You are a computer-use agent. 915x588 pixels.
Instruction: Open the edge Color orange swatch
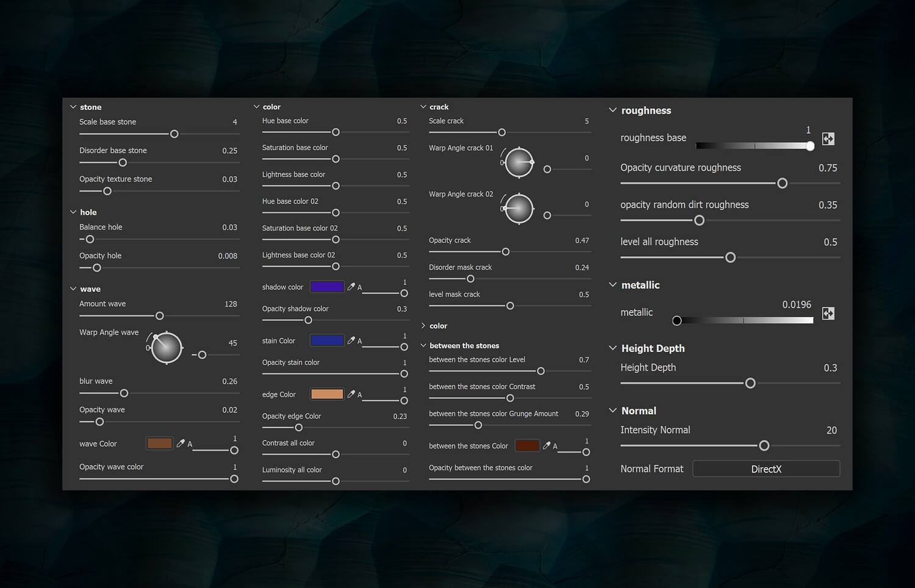point(327,394)
